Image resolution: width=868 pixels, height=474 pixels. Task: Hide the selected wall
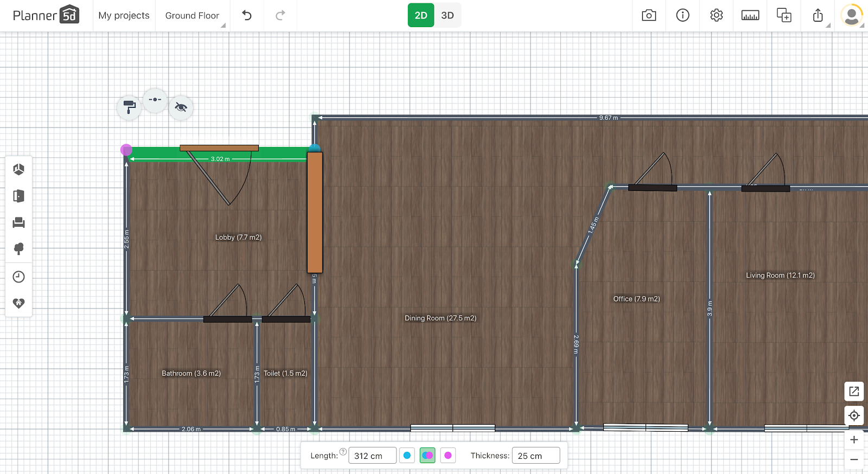point(181,107)
